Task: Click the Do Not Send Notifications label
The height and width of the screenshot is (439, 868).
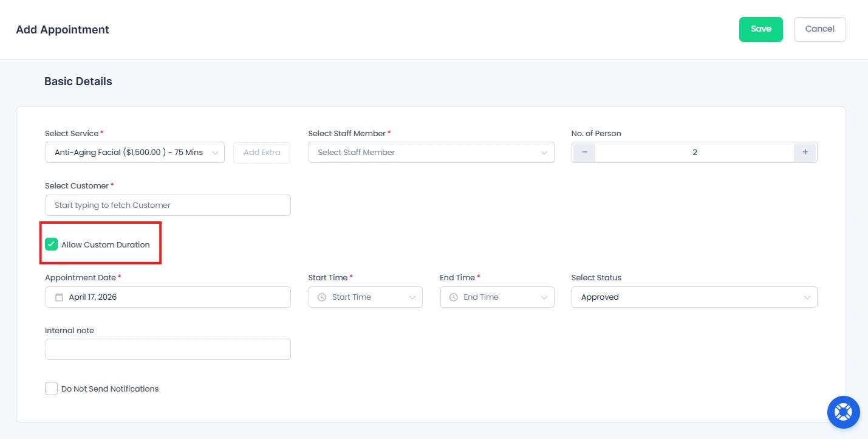Action: point(110,389)
